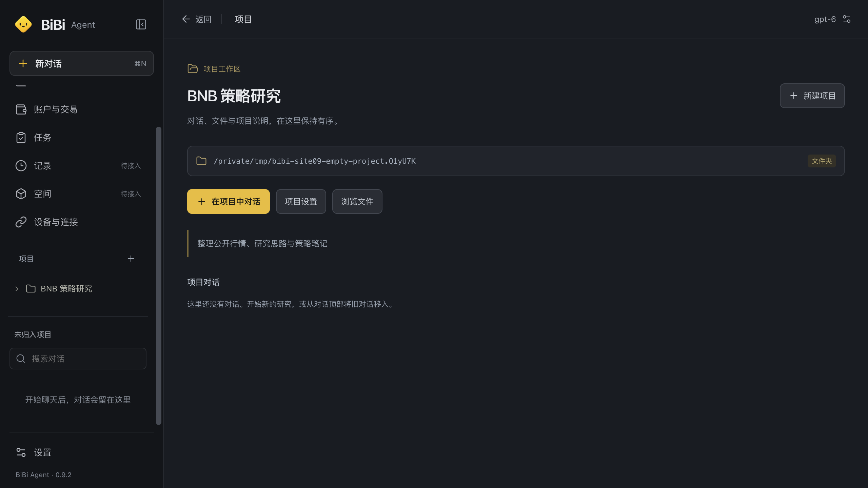
Task: Click the plus icon in 新建项目 button
Action: (794, 96)
